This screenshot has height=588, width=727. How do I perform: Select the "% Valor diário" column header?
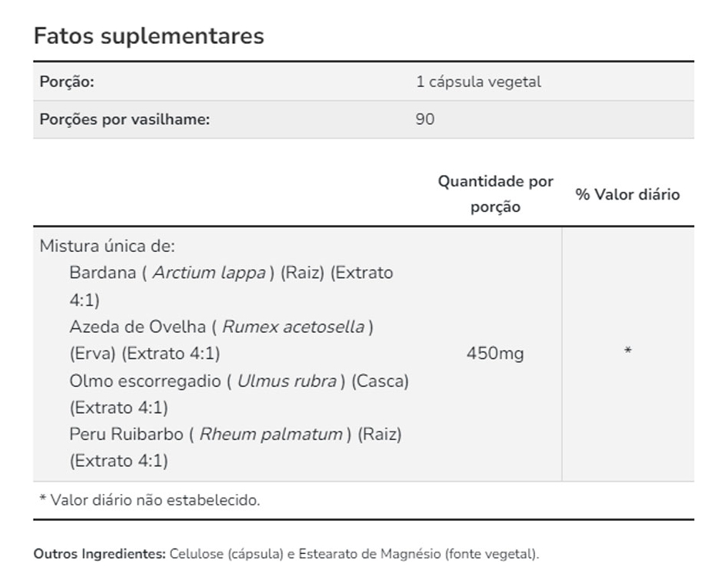click(x=628, y=194)
